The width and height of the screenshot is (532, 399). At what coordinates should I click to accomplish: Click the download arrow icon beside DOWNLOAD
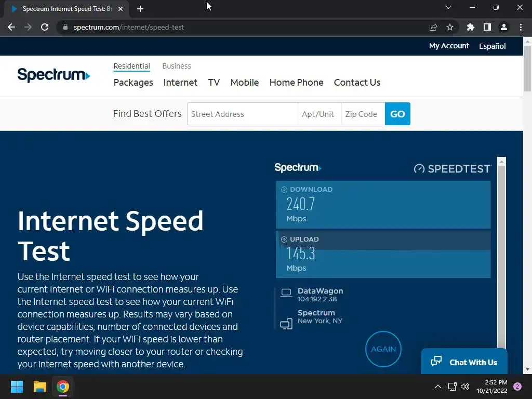284,190
